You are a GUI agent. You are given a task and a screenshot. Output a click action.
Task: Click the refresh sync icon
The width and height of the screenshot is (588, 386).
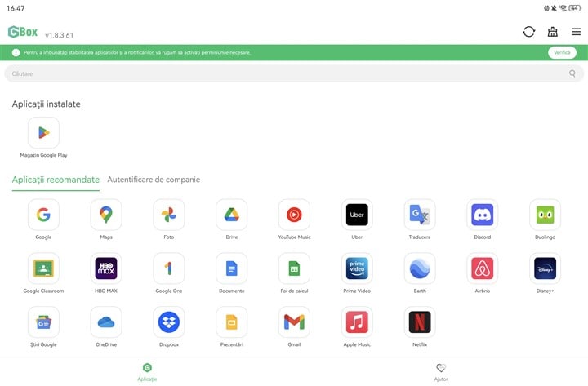pos(528,32)
